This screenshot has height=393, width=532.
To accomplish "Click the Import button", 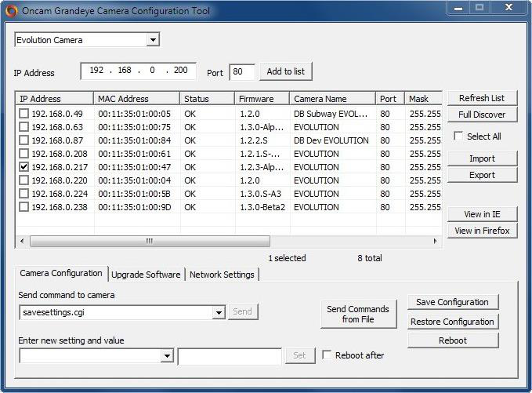I will pos(482,158).
